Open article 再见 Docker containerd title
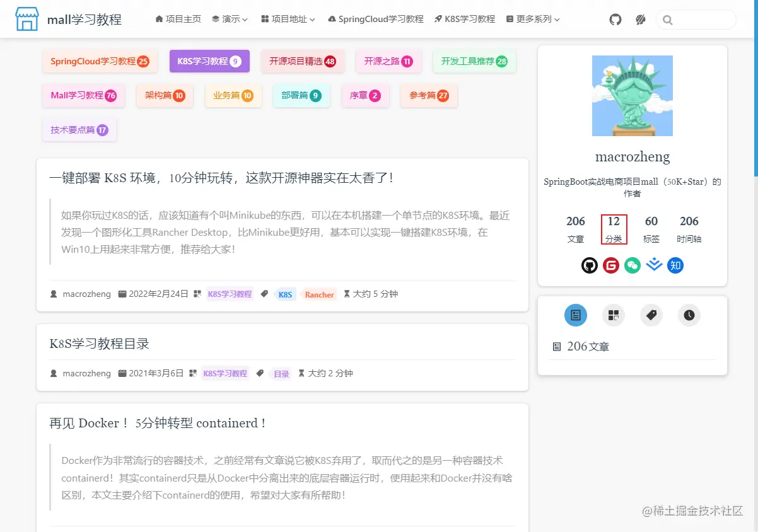This screenshot has width=758, height=532. pos(158,423)
